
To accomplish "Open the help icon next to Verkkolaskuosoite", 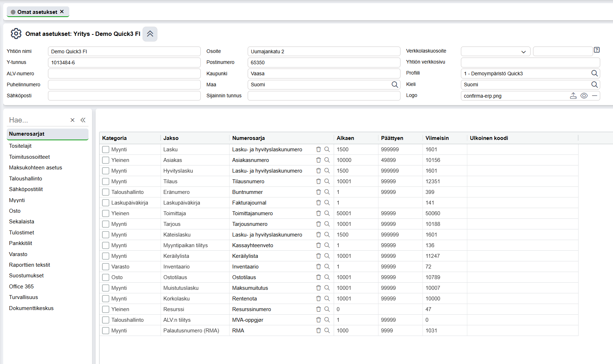I will click(x=597, y=50).
